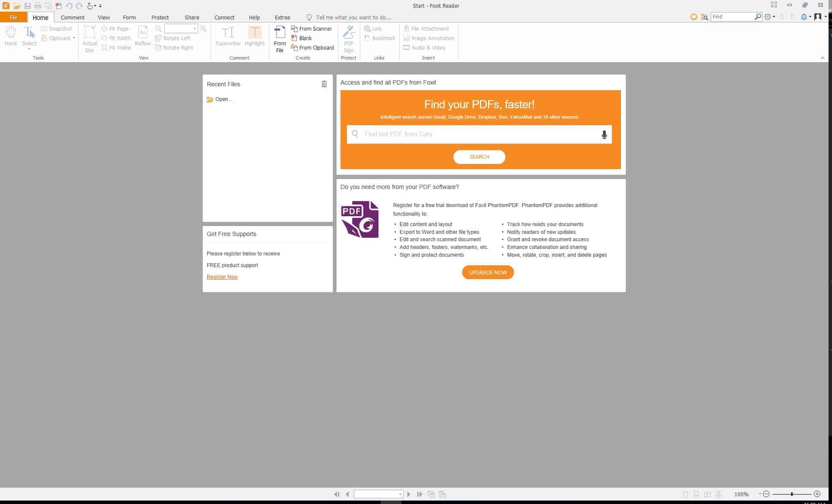Click the open folder icon in quick access toolbar
The height and width of the screenshot is (504, 832).
[17, 6]
